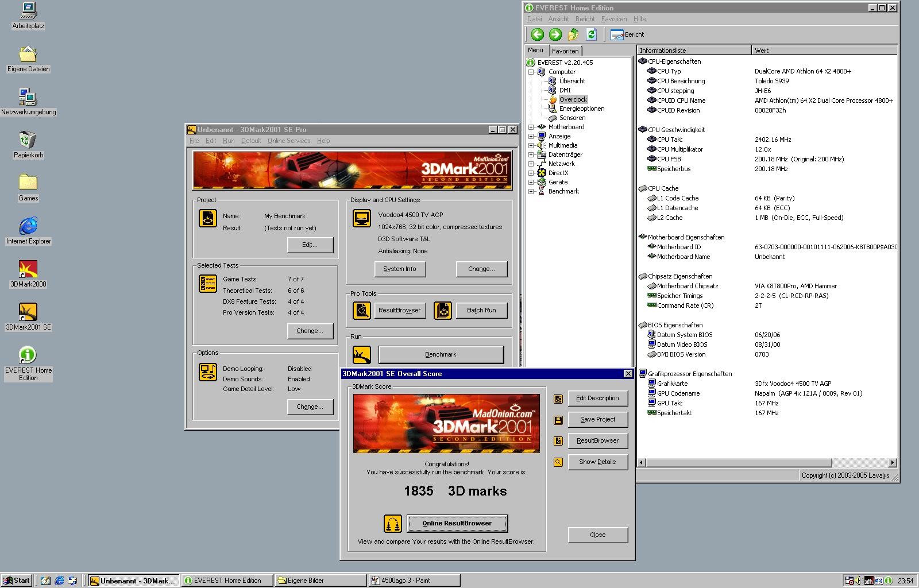Click the Project icon in 3DMark window

tap(208, 218)
